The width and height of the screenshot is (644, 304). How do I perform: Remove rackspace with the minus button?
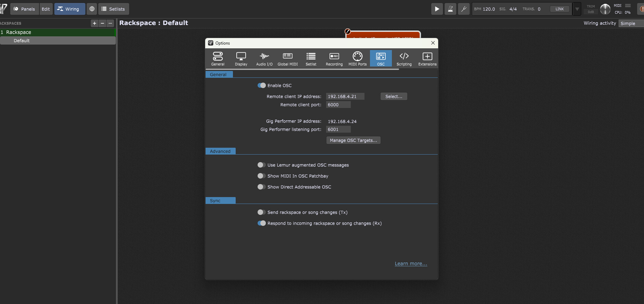tap(102, 23)
